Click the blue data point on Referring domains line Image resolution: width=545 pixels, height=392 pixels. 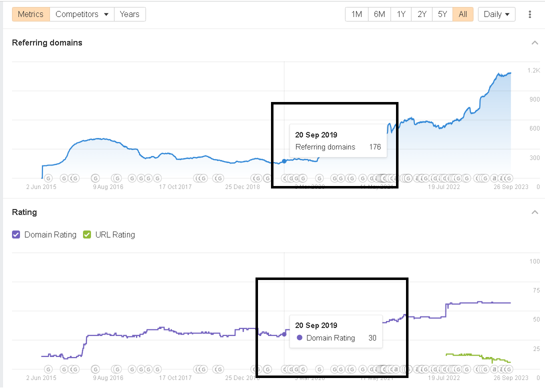pyautogui.click(x=284, y=161)
